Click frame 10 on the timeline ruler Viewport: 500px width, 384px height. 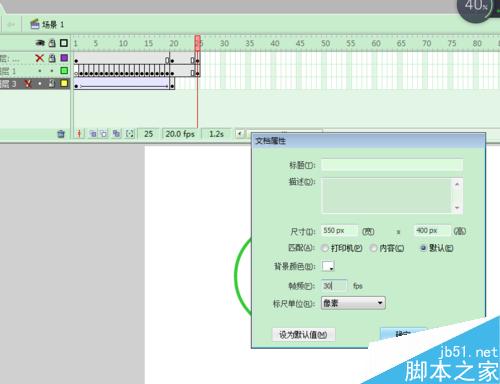coord(123,43)
